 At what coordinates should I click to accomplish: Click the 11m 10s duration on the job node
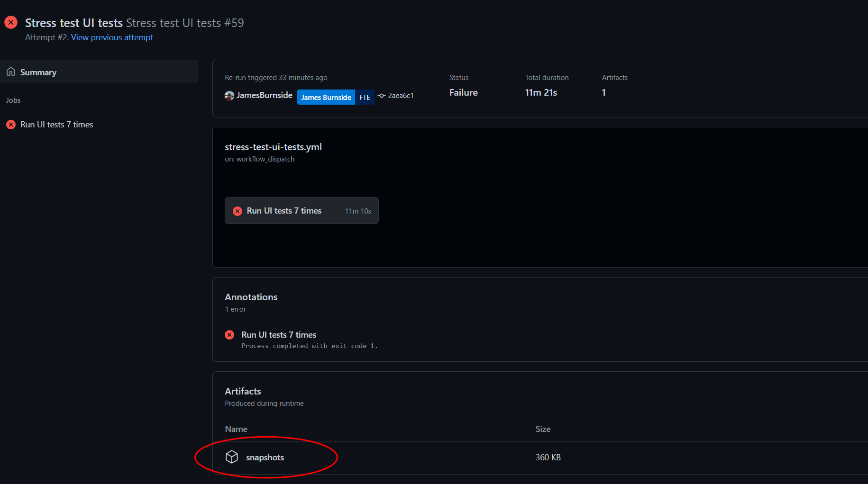pyautogui.click(x=357, y=211)
